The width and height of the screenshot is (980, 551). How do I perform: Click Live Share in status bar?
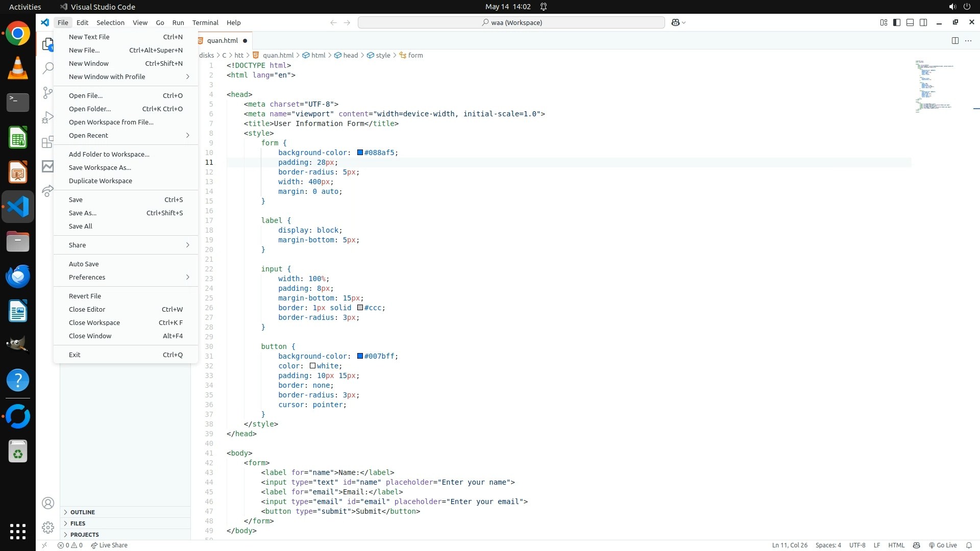[x=109, y=545]
